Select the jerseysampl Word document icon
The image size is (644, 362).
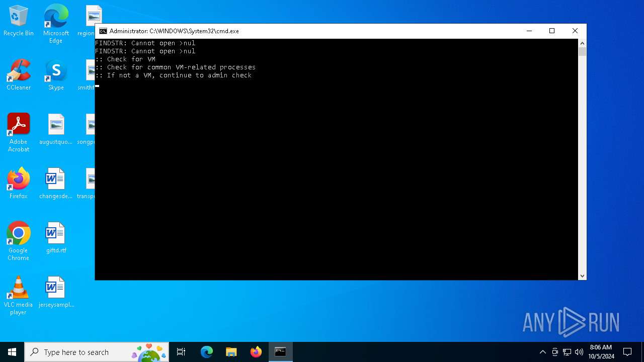coord(56,293)
